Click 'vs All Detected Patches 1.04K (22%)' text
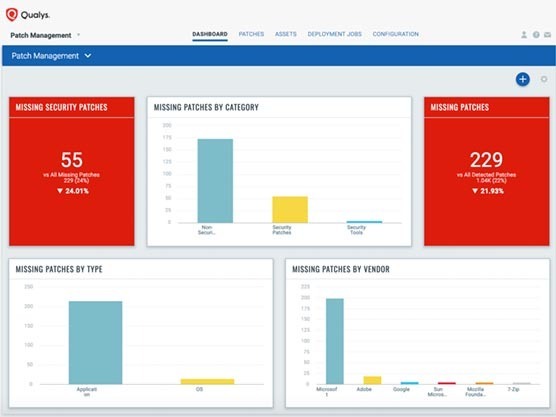 point(486,178)
